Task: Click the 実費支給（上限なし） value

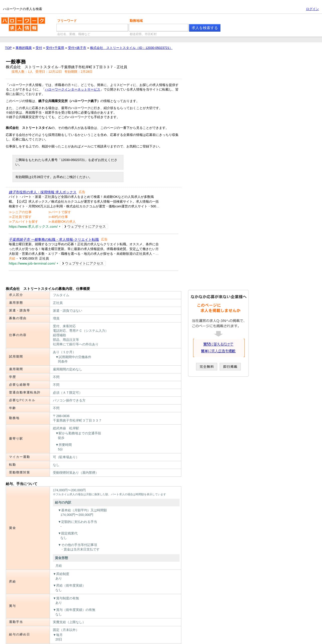Action: tap(69, 622)
